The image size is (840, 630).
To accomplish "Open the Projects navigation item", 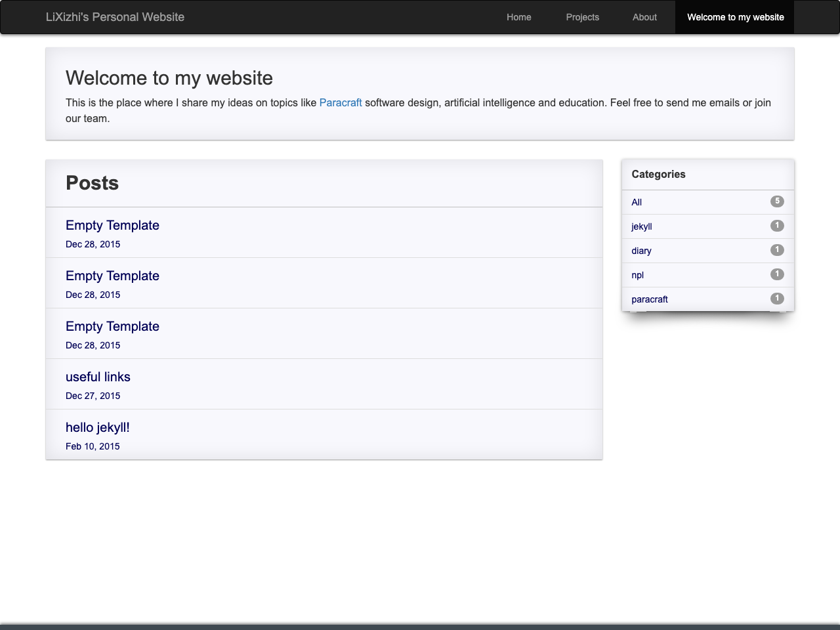I will pyautogui.click(x=582, y=17).
